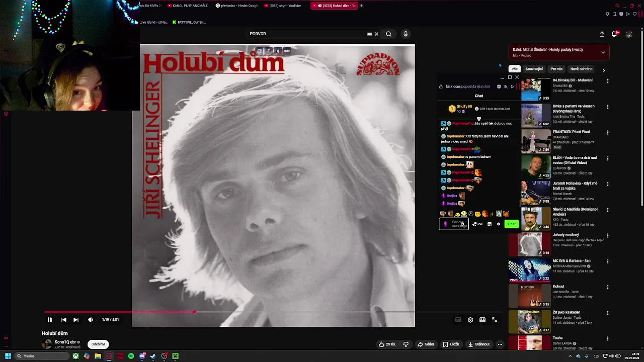644x362 pixels.
Task: Open File Explorer from the taskbar
Action: tap(98, 356)
